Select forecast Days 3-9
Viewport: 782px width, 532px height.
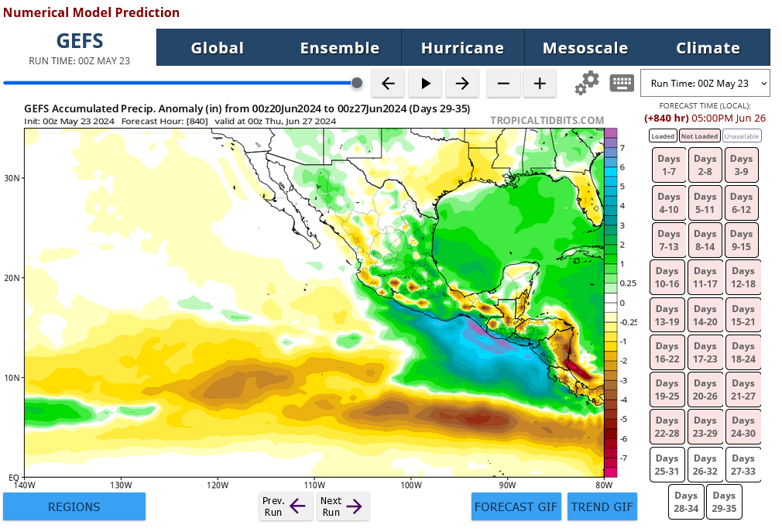click(x=742, y=165)
